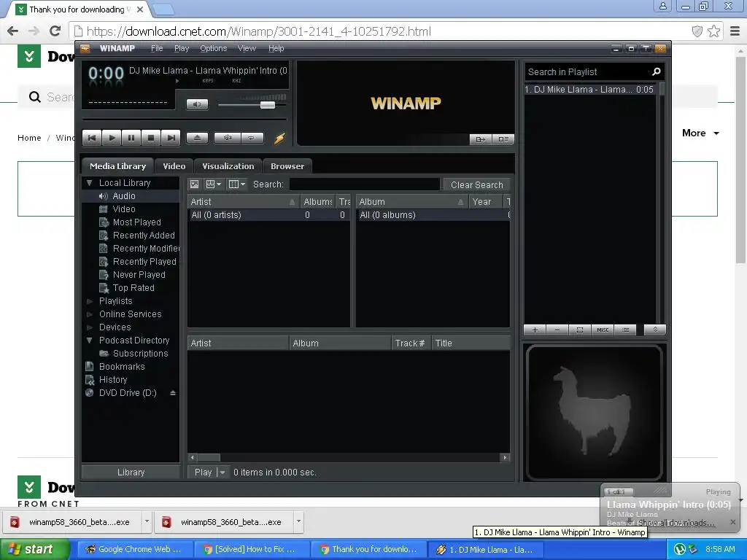Click the Winamp lightning bolt icon
This screenshot has height=560, width=747.
pos(279,139)
